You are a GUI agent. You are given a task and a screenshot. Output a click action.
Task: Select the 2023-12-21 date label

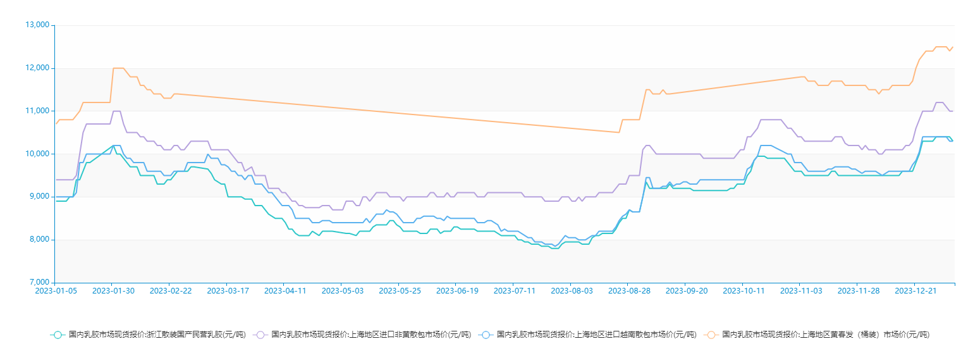[916, 291]
